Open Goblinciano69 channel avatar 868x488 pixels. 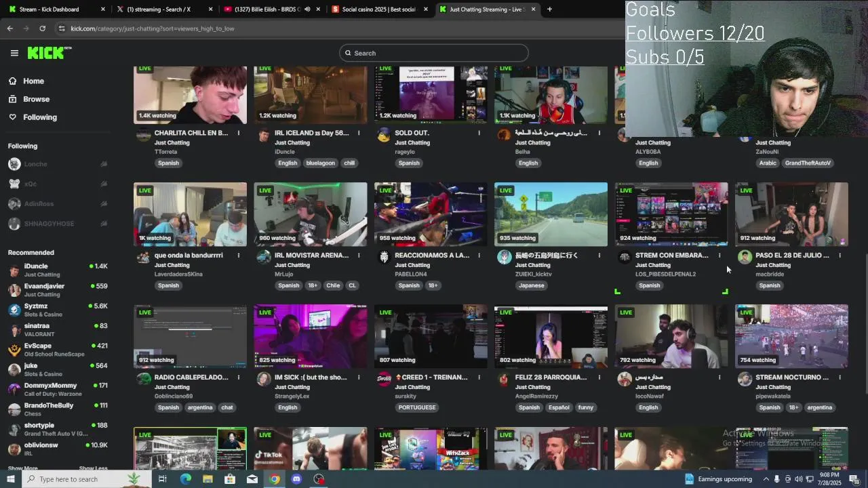143,379
